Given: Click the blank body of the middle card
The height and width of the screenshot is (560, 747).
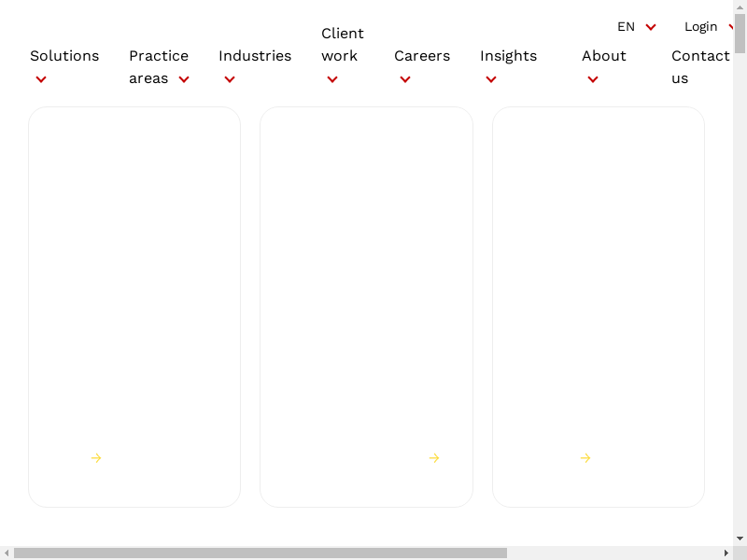Looking at the screenshot, I should coord(366,280).
